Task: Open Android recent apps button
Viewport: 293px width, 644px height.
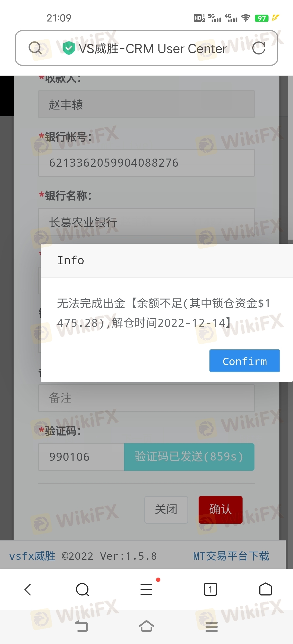Action: coord(212,627)
